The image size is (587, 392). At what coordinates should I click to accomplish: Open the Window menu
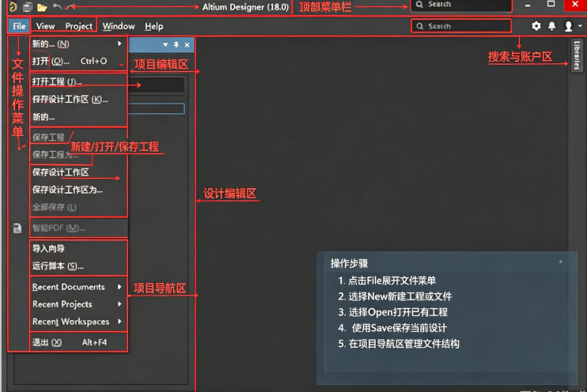[x=119, y=26]
